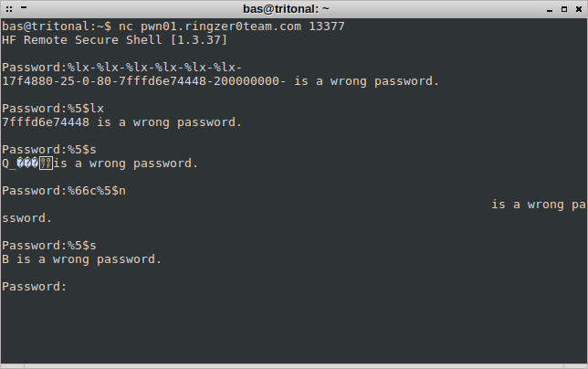This screenshot has width=588, height=369.
Task: Click the shade dash icon beside window menu
Action: [x=24, y=7]
